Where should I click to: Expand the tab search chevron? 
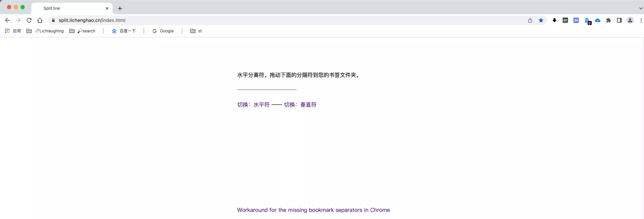pos(641,8)
